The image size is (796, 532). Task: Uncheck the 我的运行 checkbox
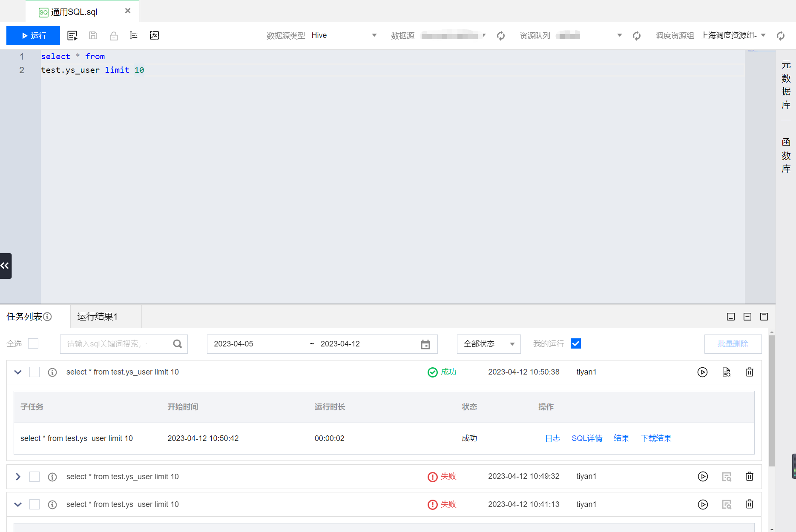(575, 343)
